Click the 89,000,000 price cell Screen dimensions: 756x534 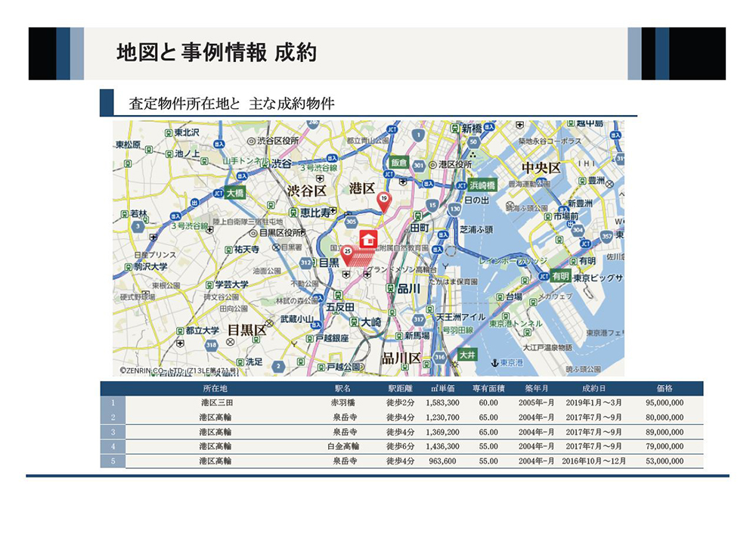(665, 432)
